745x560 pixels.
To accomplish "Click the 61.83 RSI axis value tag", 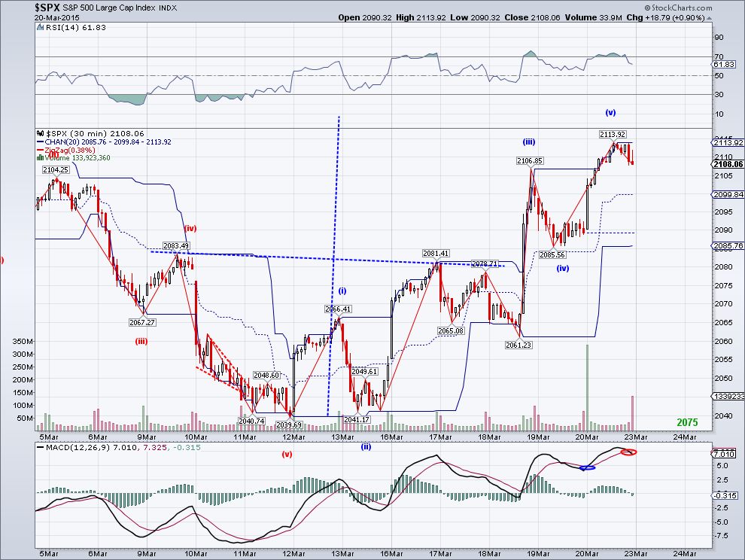I will point(724,64).
